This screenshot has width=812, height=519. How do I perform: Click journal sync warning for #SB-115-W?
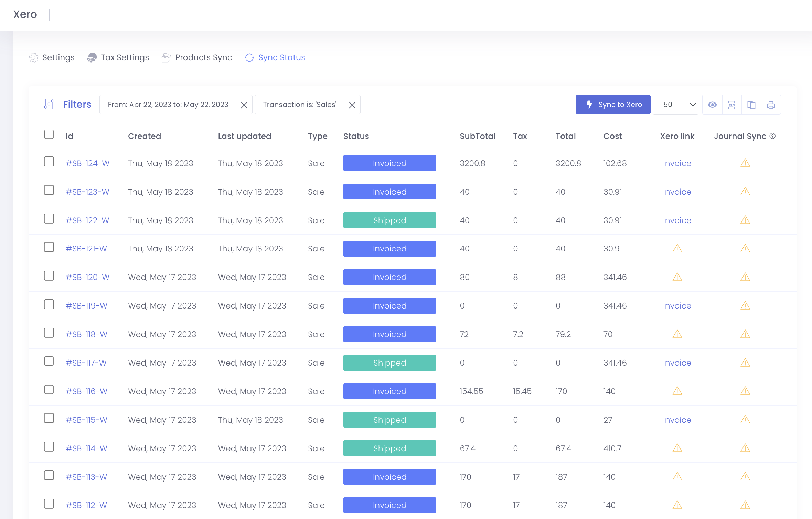(x=745, y=419)
